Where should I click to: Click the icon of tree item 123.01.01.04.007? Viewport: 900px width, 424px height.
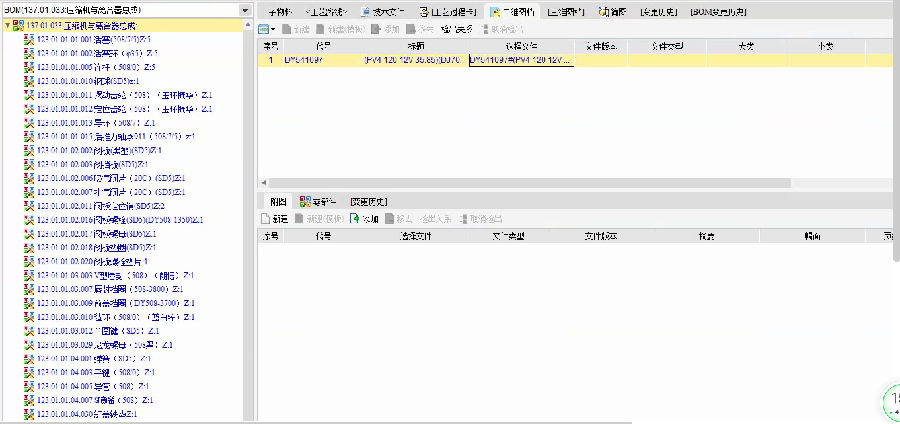pos(29,400)
